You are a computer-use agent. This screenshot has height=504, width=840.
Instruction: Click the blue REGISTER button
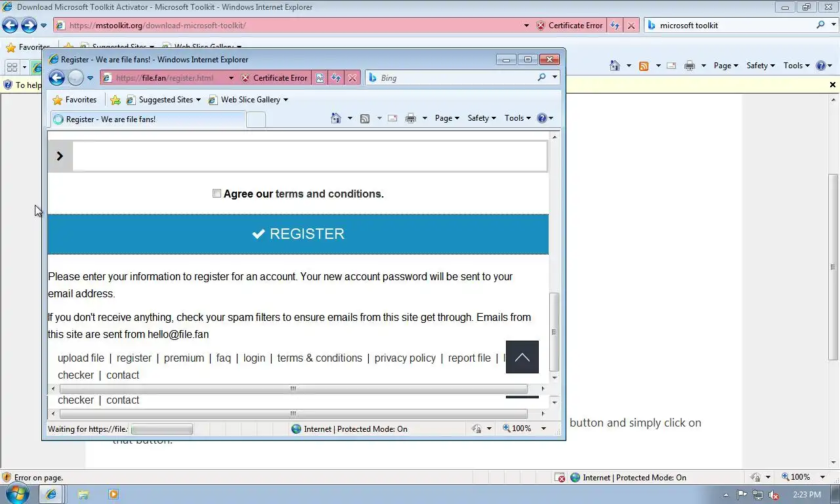pos(298,234)
